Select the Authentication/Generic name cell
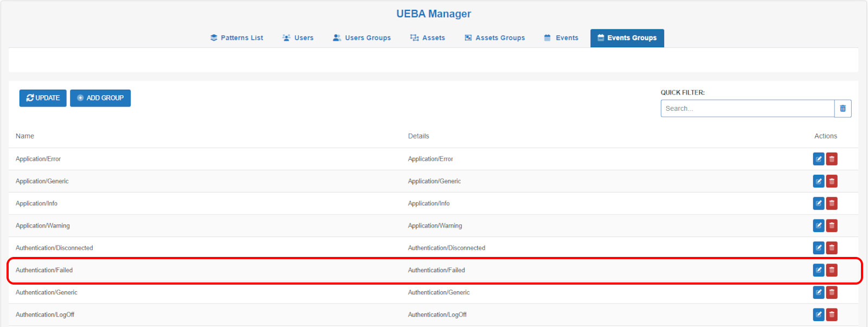 tap(47, 293)
